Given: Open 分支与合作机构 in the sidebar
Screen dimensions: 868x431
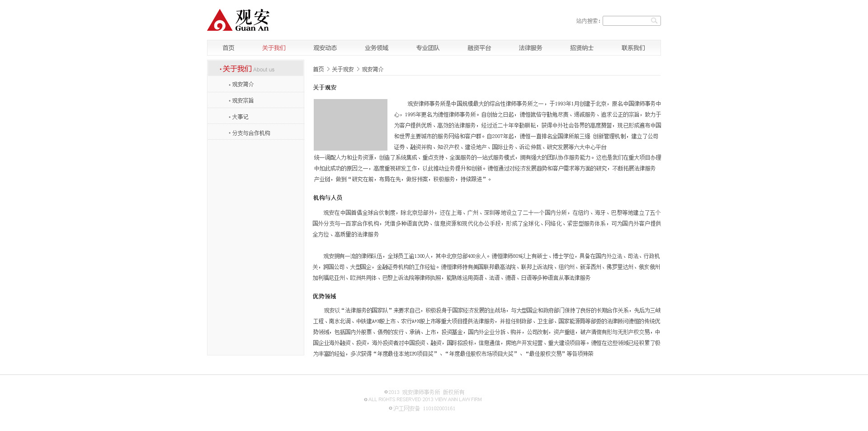Looking at the screenshot, I should pyautogui.click(x=251, y=133).
